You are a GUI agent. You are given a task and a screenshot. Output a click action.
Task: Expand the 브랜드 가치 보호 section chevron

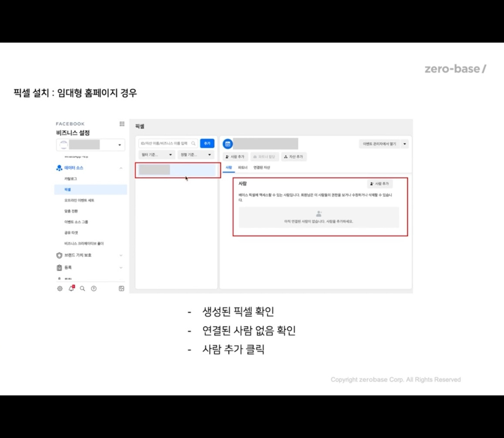click(x=121, y=255)
